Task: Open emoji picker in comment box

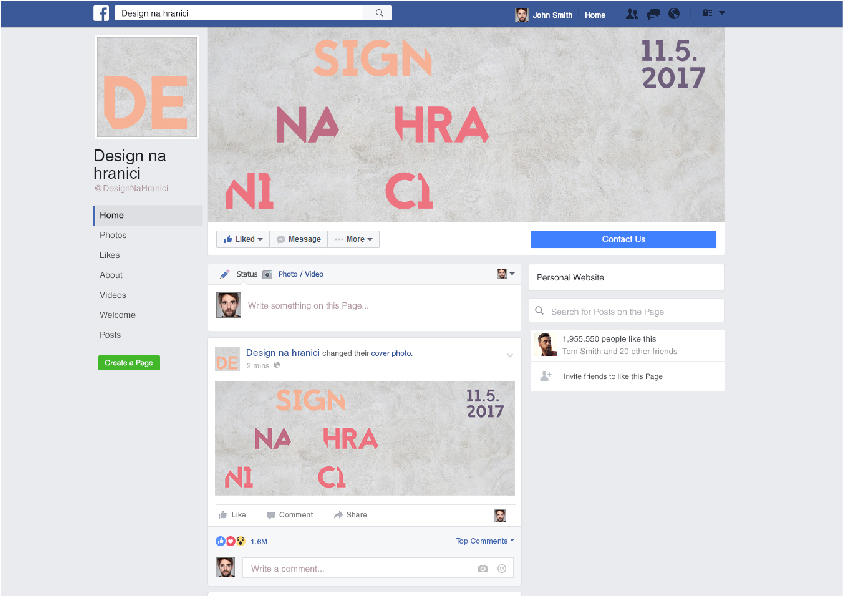Action: 502,568
